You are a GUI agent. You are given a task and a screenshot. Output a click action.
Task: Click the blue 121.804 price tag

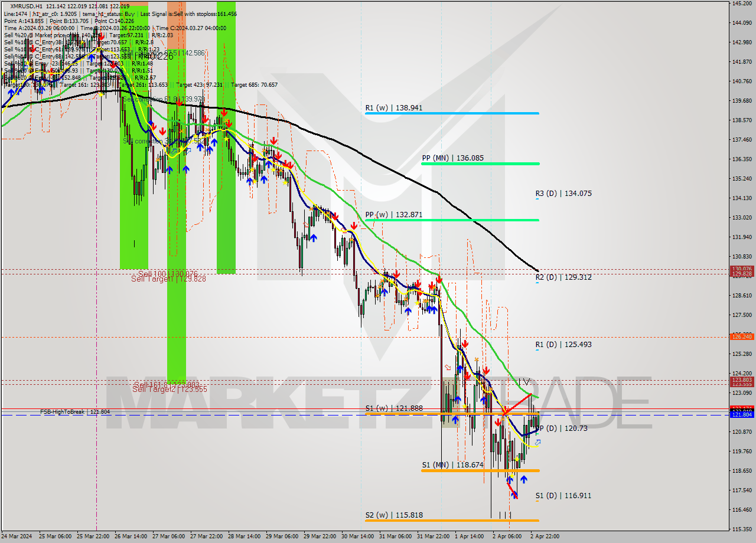(742, 415)
